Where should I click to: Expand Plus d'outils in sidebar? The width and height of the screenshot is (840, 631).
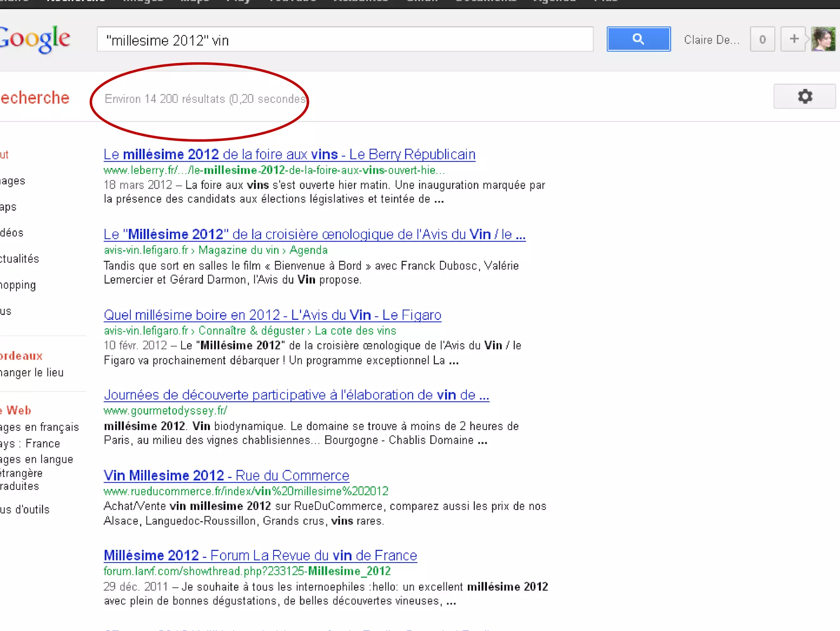click(x=25, y=510)
